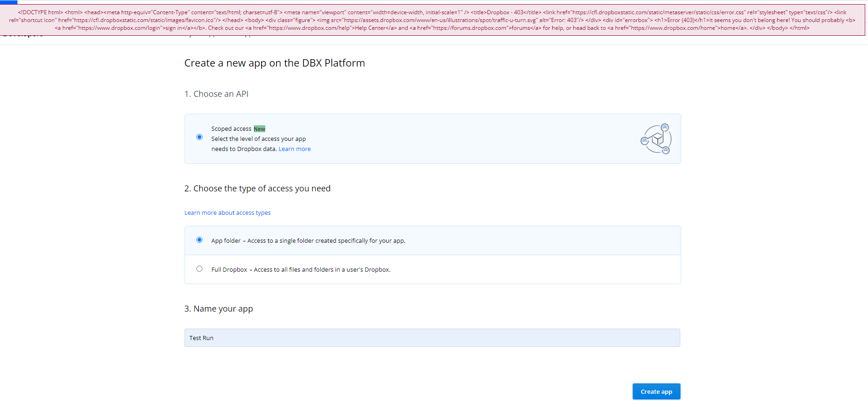The height and width of the screenshot is (419, 868).
Task: Choose the Full Dropbox radio option
Action: pyautogui.click(x=199, y=269)
